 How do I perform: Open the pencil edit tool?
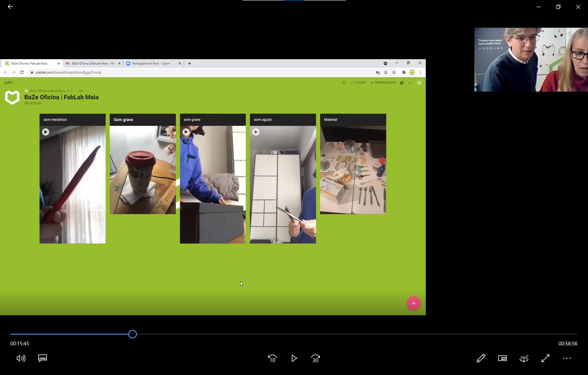click(x=481, y=358)
